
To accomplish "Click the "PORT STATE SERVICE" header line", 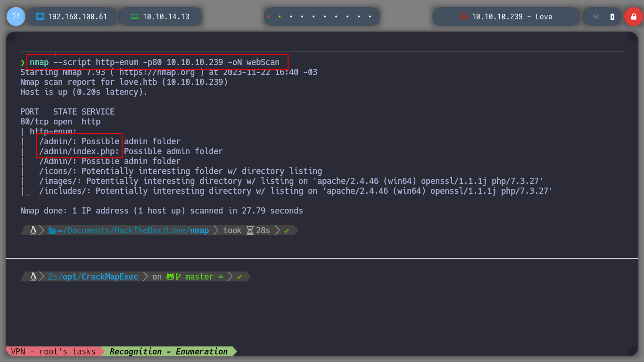I will (67, 112).
